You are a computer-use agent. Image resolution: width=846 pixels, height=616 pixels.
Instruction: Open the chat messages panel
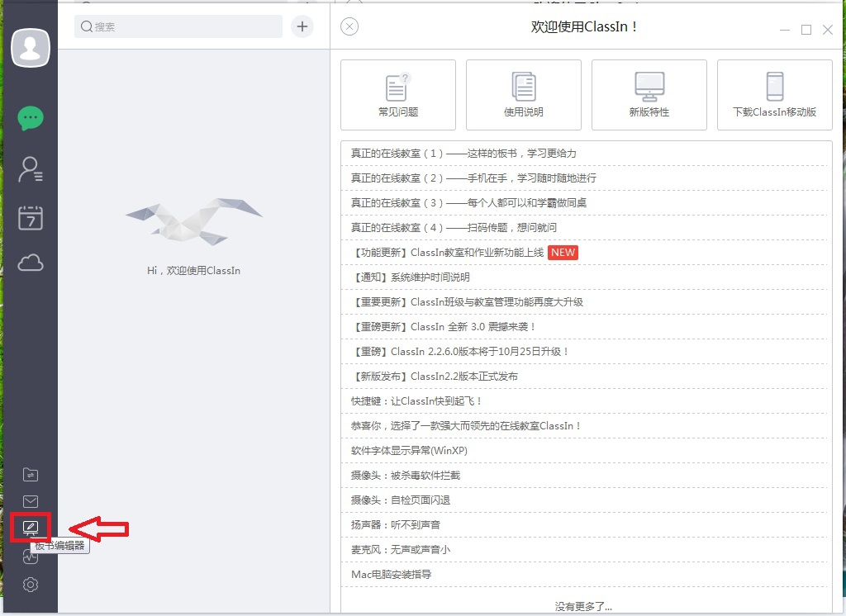30,117
